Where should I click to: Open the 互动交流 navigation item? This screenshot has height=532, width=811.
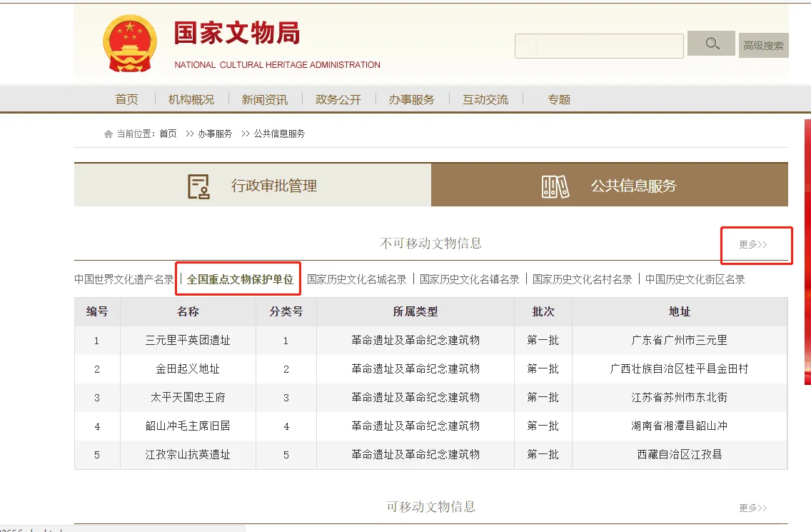click(485, 99)
